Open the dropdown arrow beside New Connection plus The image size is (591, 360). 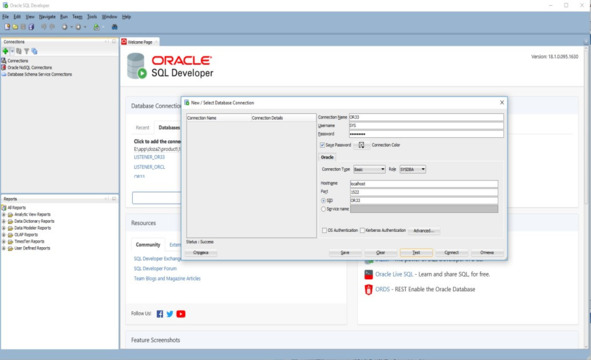(x=12, y=51)
